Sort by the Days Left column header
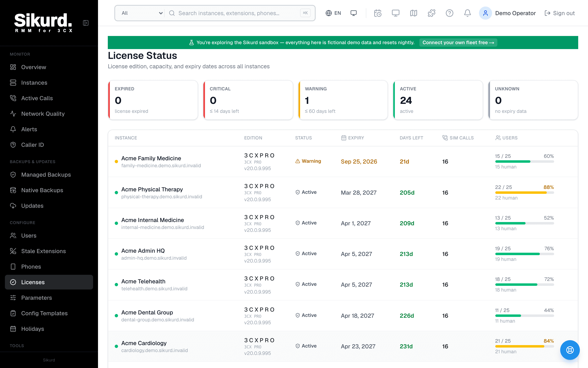Viewport: 588px width, 368px height. (x=411, y=138)
